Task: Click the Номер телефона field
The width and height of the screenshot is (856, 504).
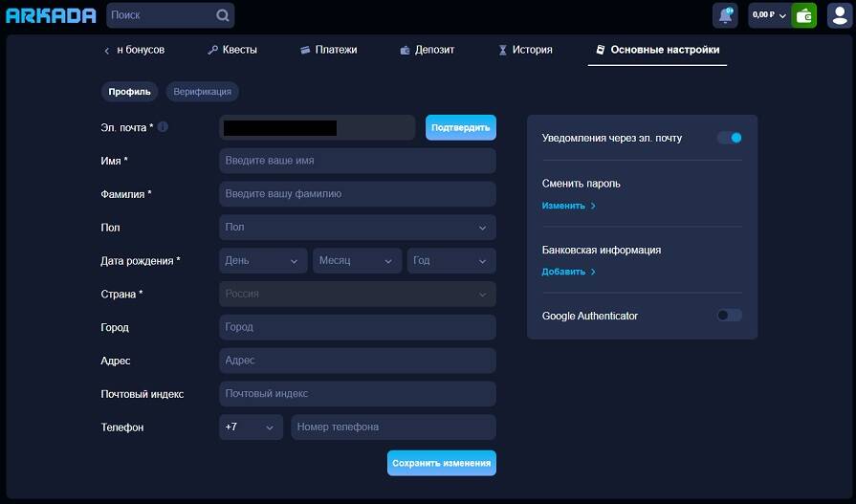Action: (x=394, y=427)
